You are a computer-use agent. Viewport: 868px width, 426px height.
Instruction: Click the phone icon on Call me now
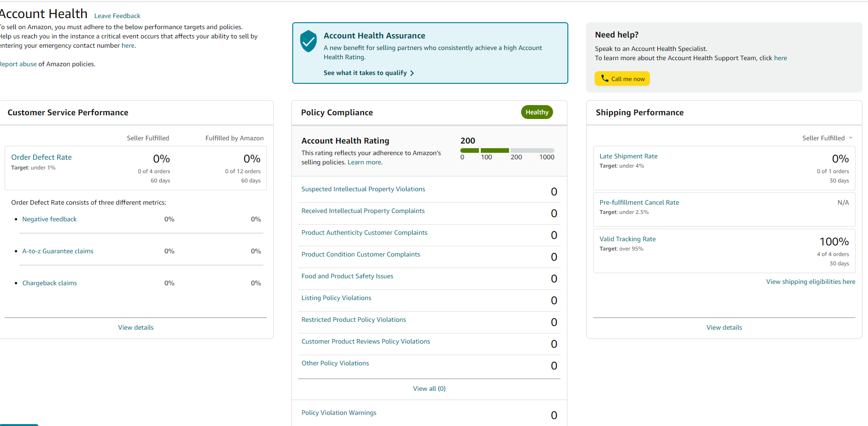[x=604, y=78]
